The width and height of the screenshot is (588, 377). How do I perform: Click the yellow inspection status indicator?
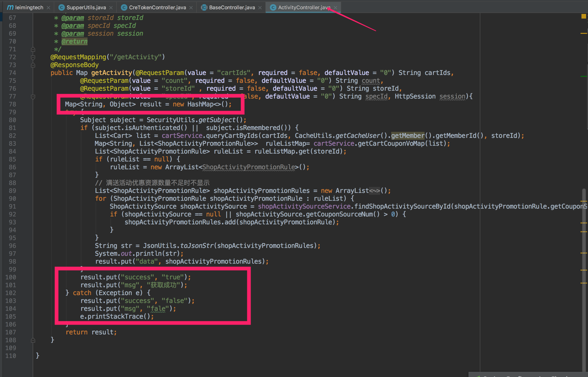(584, 16)
